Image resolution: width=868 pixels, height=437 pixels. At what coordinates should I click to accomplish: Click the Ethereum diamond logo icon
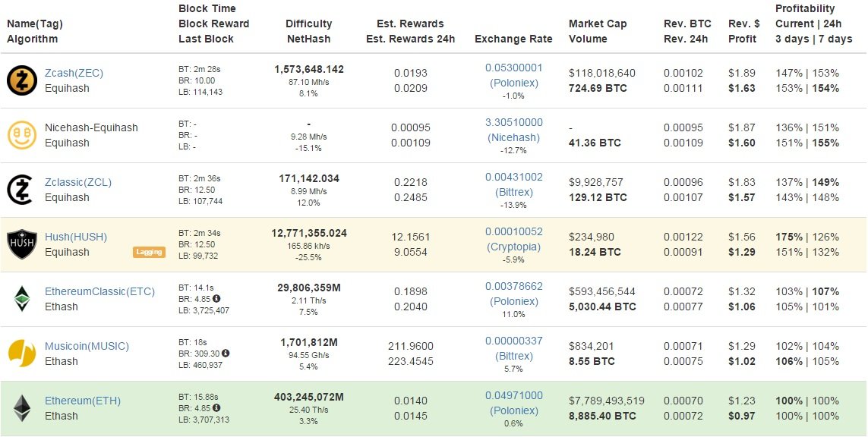22,408
